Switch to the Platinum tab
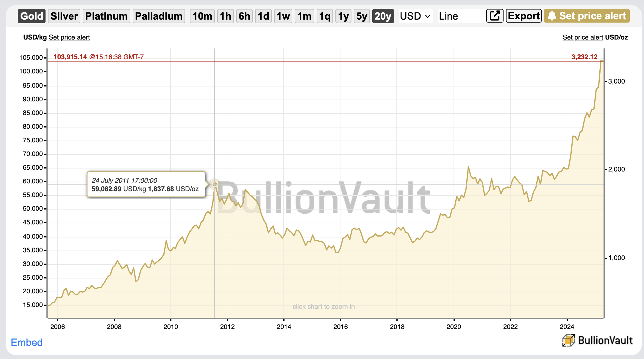Screen dimensions: 644x359 click(106, 16)
